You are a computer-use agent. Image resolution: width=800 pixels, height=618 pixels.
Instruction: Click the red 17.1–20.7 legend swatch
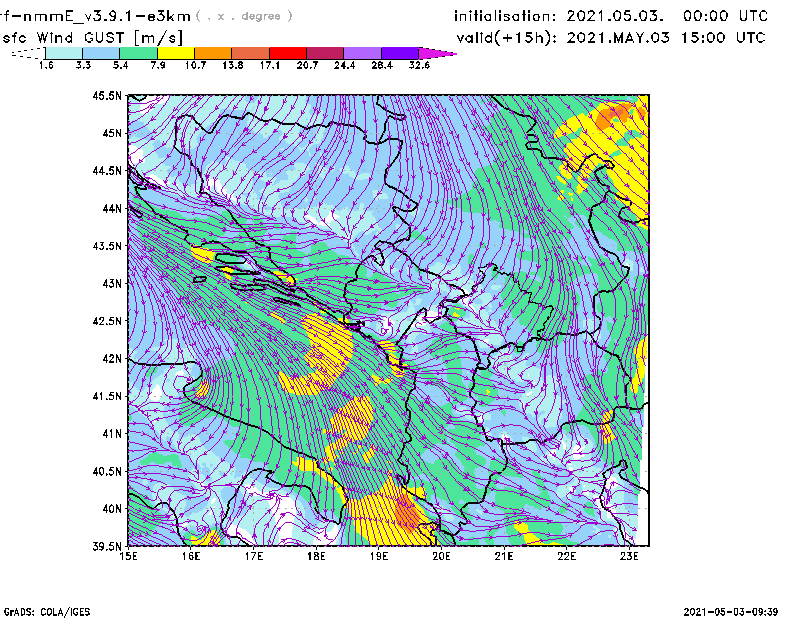[288, 53]
